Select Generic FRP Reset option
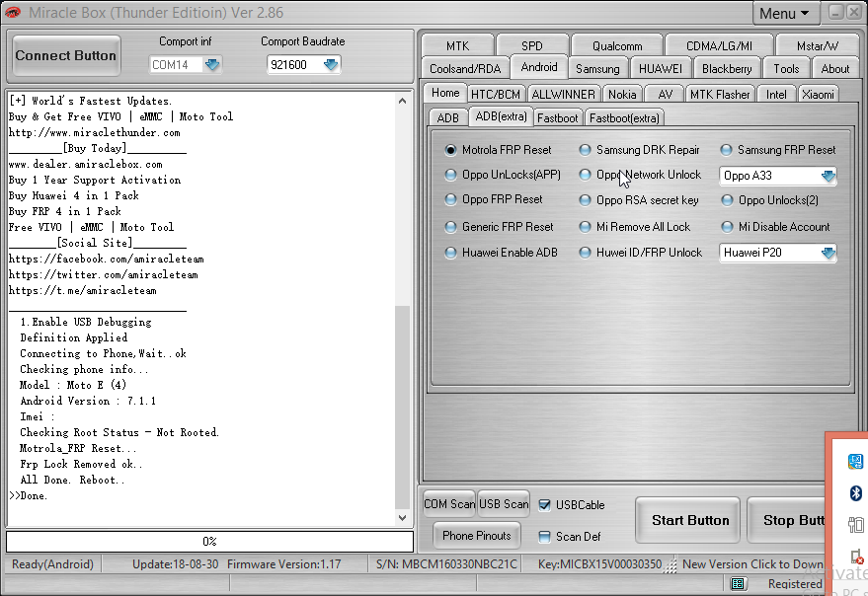Image resolution: width=868 pixels, height=596 pixels. (499, 227)
